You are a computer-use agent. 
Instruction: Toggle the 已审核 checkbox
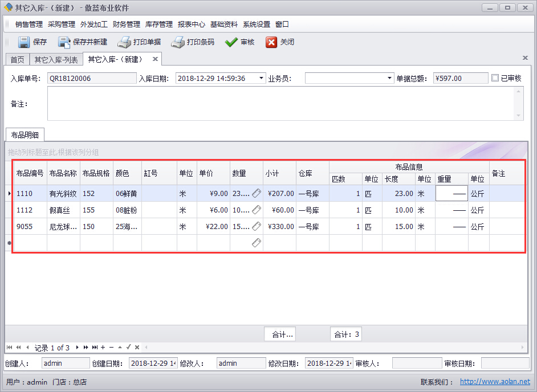495,78
